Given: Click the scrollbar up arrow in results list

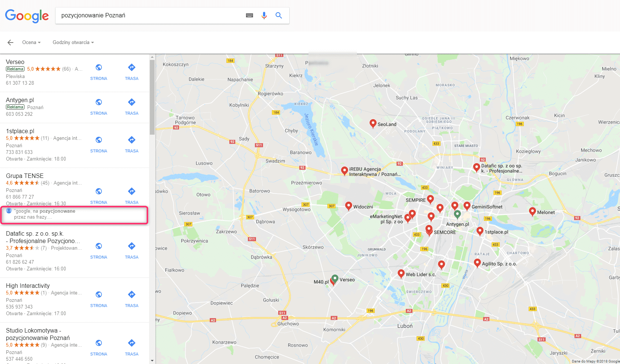Looking at the screenshot, I should (x=152, y=57).
